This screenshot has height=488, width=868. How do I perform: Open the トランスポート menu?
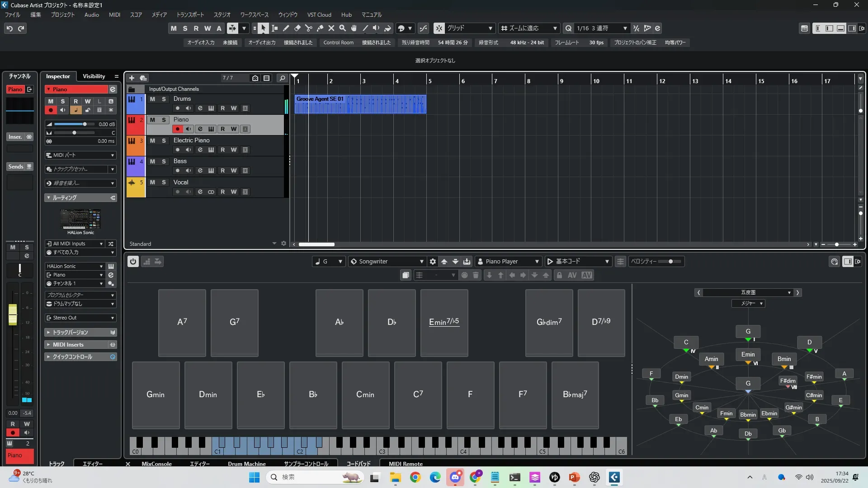coord(190,15)
